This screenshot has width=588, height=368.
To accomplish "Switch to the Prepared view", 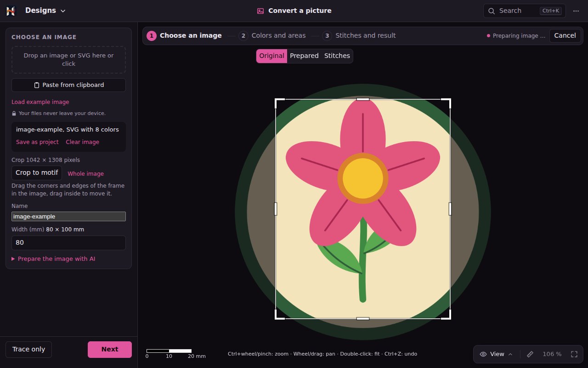I will [304, 56].
